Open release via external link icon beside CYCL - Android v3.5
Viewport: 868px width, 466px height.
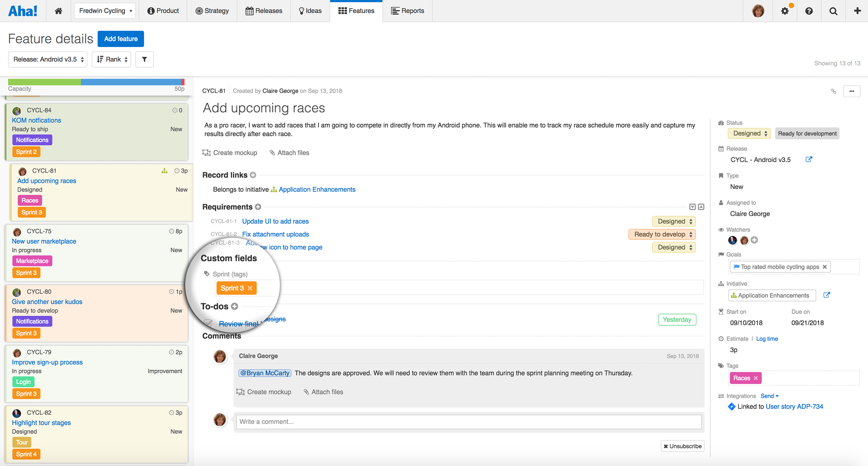809,159
